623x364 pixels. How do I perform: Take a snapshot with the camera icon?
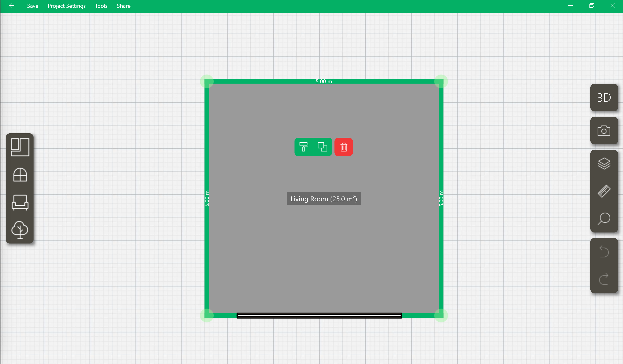(604, 131)
